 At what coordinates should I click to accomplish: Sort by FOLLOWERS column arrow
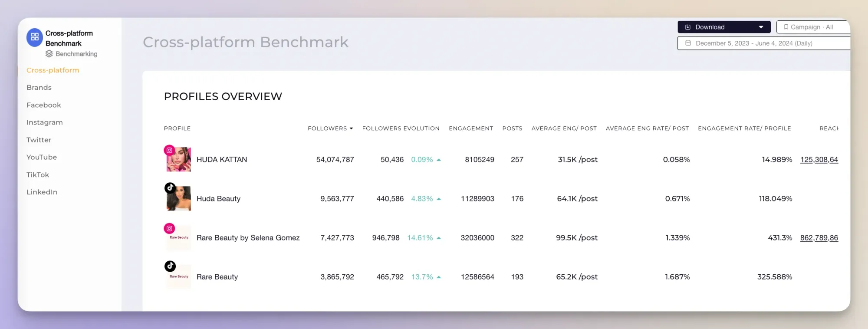pos(351,128)
